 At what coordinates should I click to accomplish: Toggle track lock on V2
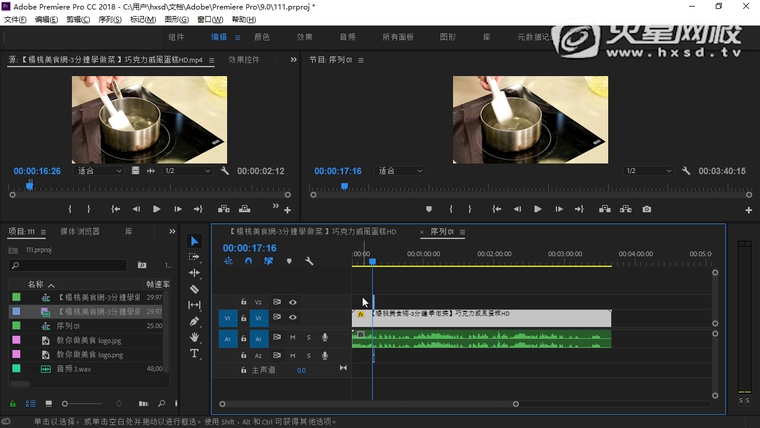click(x=243, y=302)
